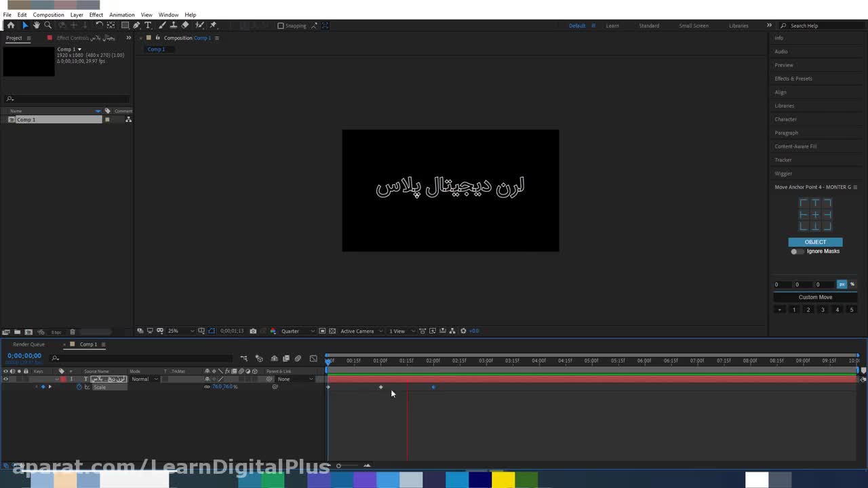Screen dimensions: 868x488
Task: Select the Brush tool
Action: click(162, 25)
